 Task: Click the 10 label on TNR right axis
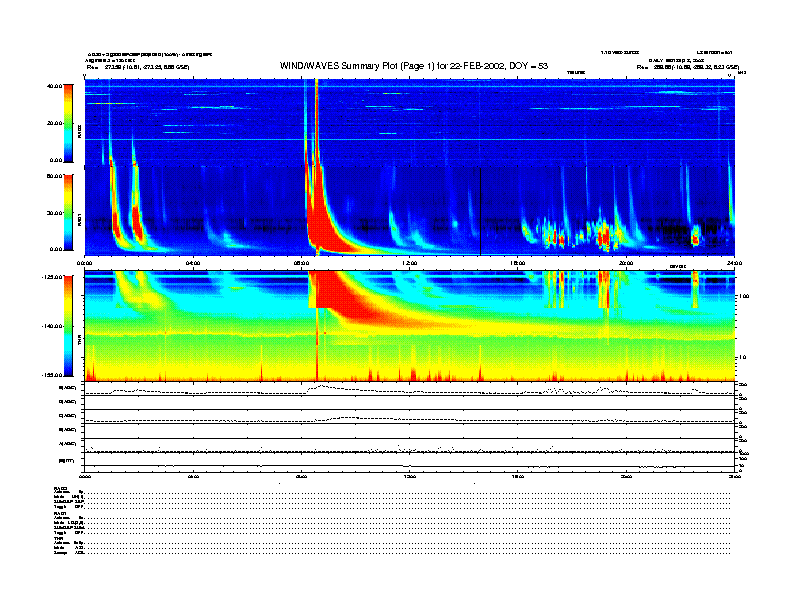[744, 358]
